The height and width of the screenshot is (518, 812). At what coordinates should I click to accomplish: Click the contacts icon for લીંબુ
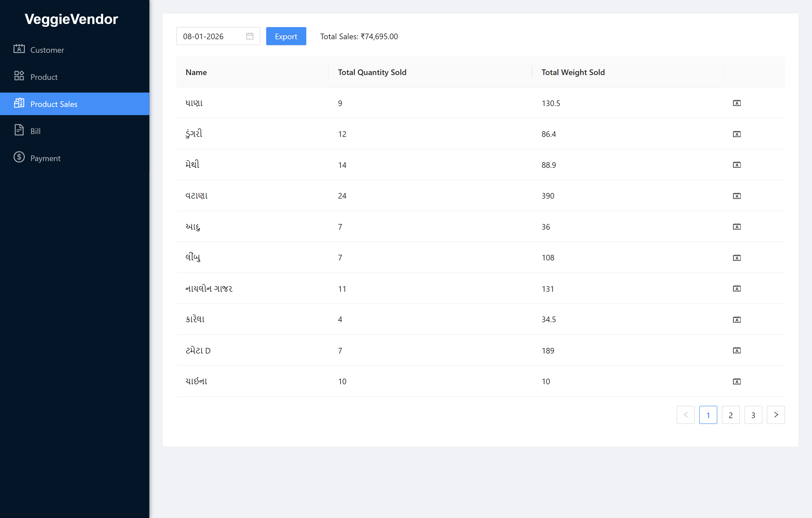(736, 258)
